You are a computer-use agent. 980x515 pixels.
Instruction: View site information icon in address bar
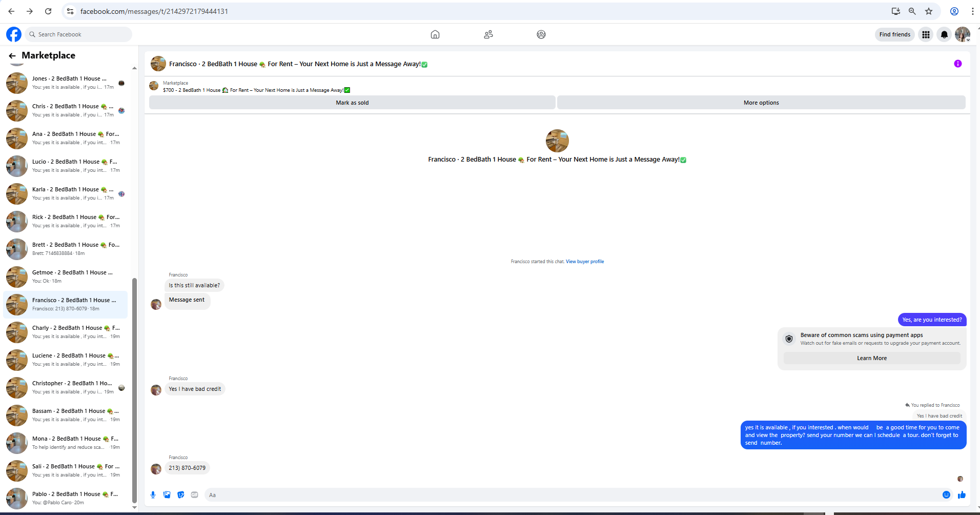pos(70,11)
